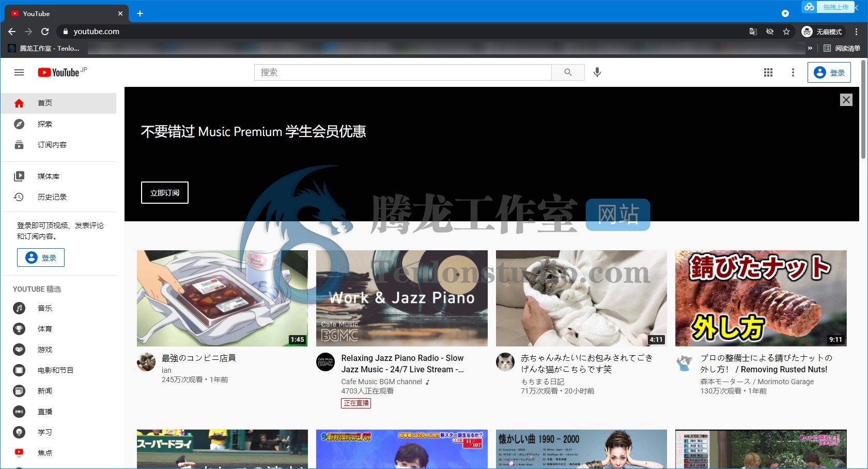This screenshot has height=469, width=868.
Task: Open 学习 category
Action: click(x=58, y=432)
